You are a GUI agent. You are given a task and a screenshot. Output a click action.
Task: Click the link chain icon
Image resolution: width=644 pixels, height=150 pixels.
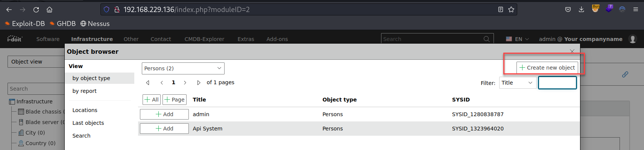(x=625, y=74)
